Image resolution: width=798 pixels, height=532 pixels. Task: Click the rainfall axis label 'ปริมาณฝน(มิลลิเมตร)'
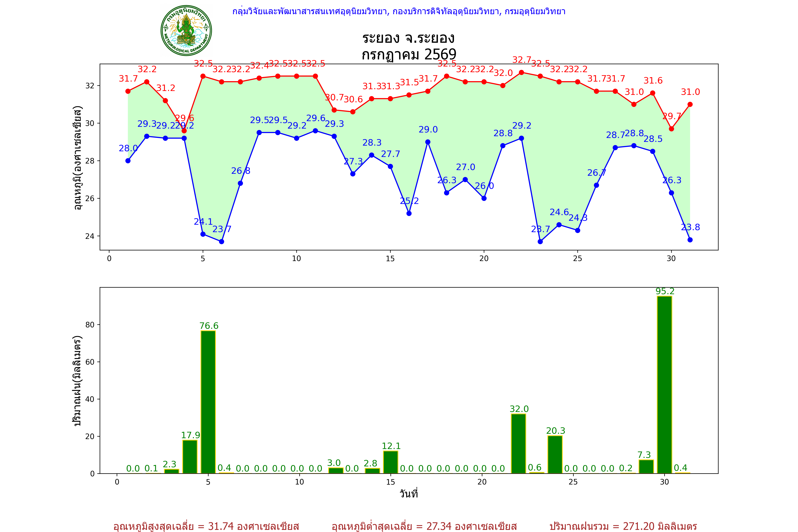(77, 381)
